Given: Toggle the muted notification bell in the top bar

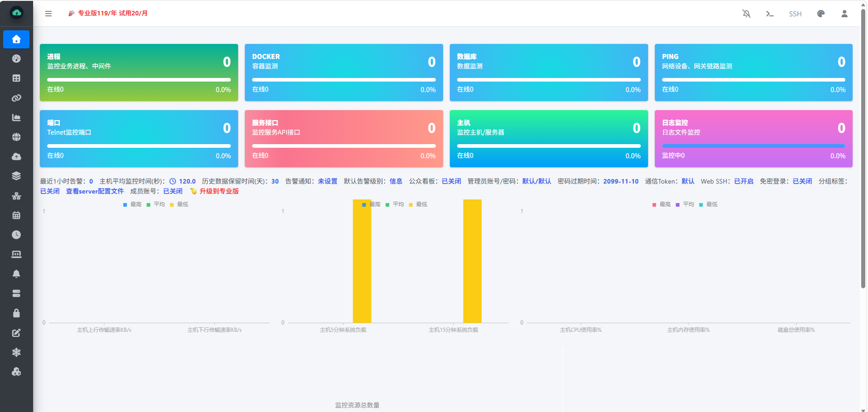Looking at the screenshot, I should (746, 14).
